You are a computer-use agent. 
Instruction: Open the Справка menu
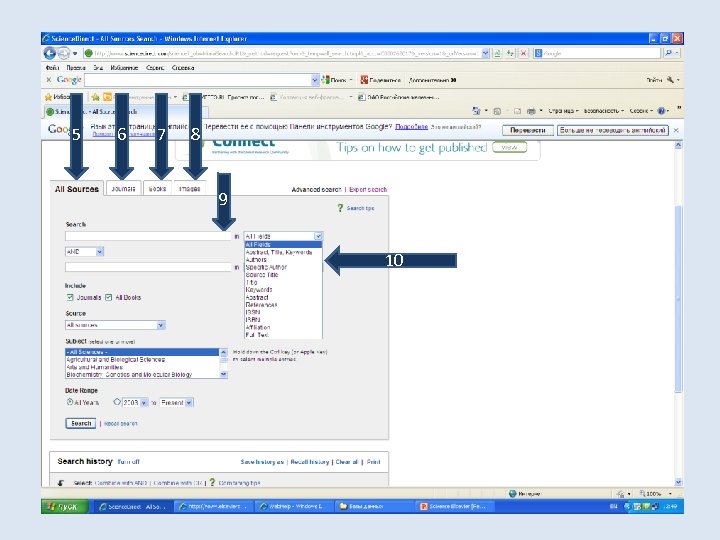tap(183, 68)
